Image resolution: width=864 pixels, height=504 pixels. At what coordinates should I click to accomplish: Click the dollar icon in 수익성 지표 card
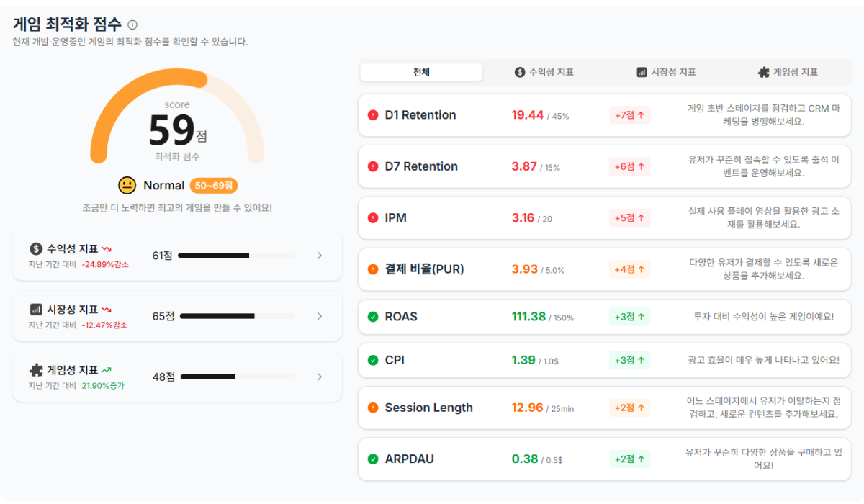(36, 248)
